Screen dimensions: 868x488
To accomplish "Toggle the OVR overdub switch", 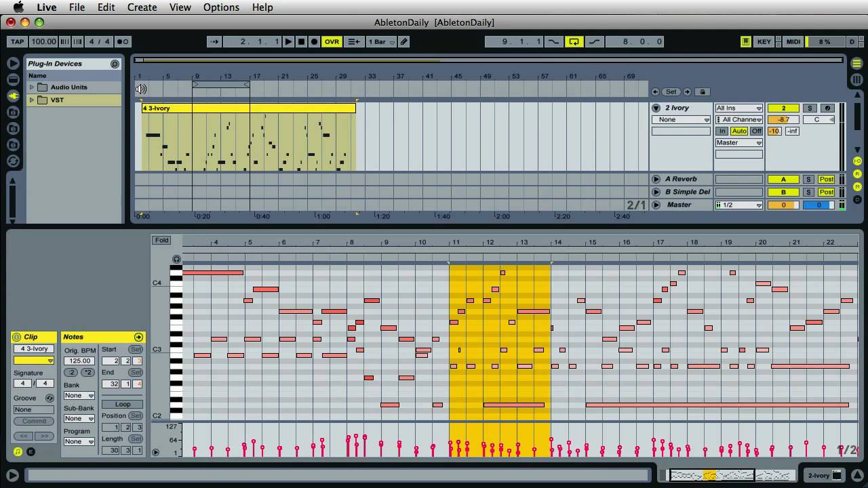I will (x=332, y=41).
